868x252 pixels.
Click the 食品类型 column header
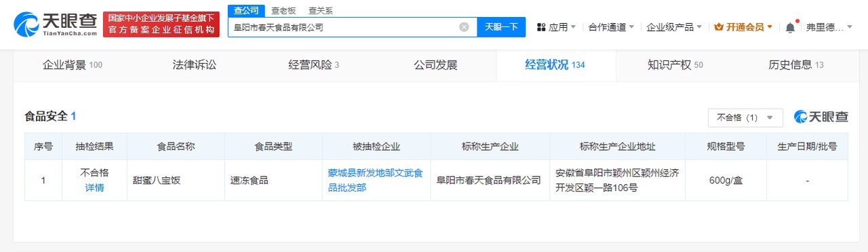(273, 147)
